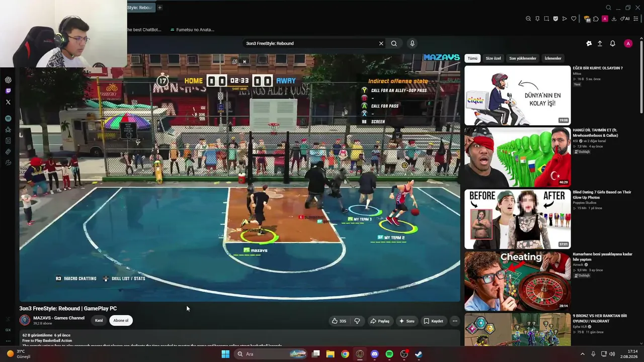Click the video title 3on3 FreeStyle: Rebound
Image resolution: width=644 pixels, height=362 pixels.
pyautogui.click(x=68, y=308)
